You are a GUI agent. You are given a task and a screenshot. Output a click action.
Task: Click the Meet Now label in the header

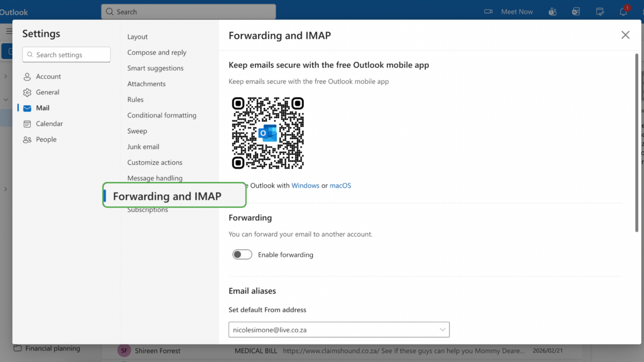(517, 12)
